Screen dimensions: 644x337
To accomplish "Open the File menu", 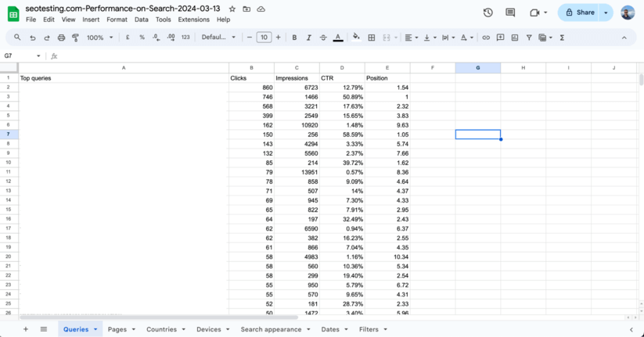I will (31, 20).
